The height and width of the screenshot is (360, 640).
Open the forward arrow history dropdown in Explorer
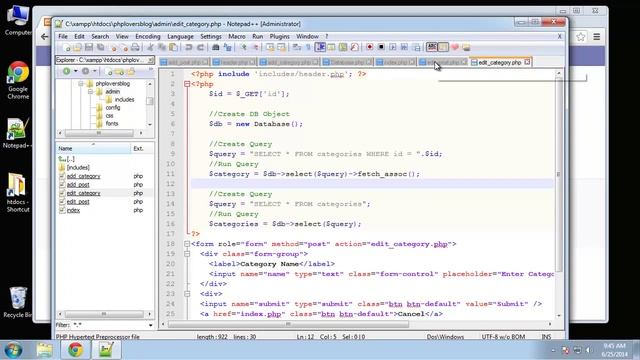coord(95,71)
